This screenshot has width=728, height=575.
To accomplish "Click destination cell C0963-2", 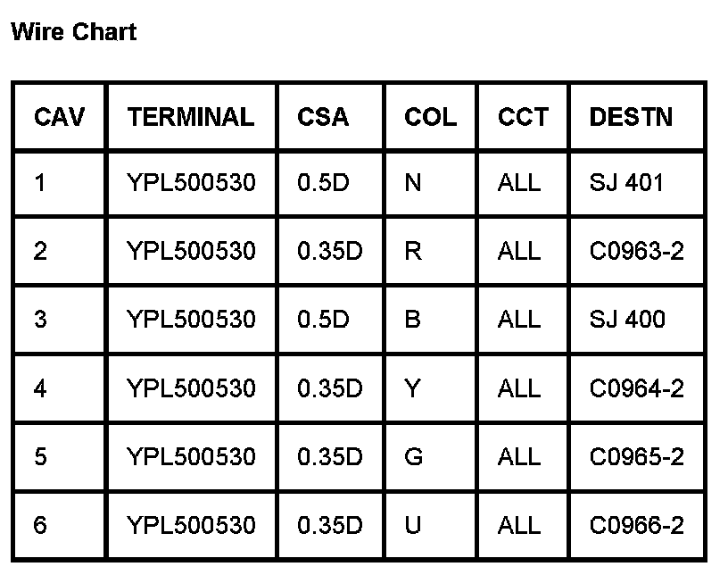I will [x=636, y=251].
